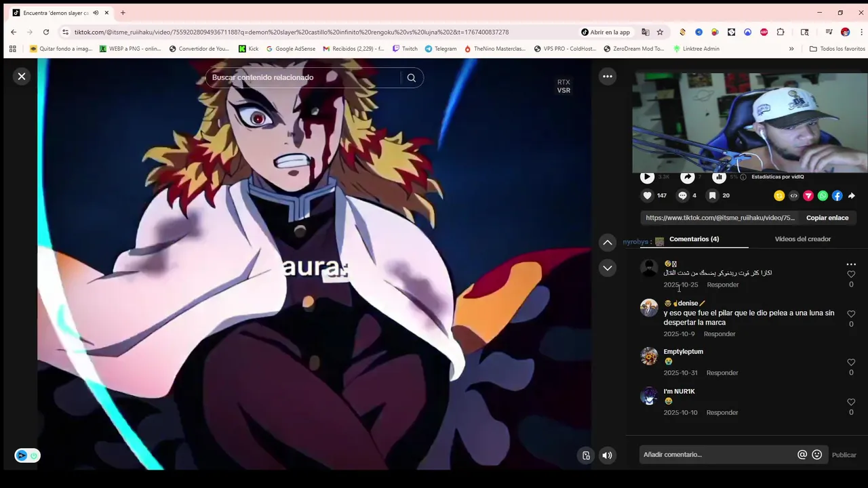The height and width of the screenshot is (488, 868).
Task: Open Chrome three-dot menu
Action: coord(862,32)
